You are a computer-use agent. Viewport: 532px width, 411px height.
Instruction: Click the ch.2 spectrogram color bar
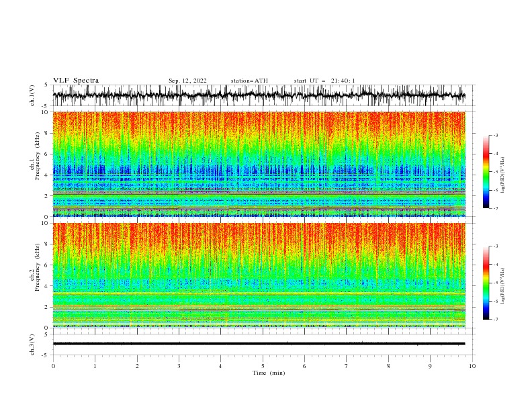(486, 283)
